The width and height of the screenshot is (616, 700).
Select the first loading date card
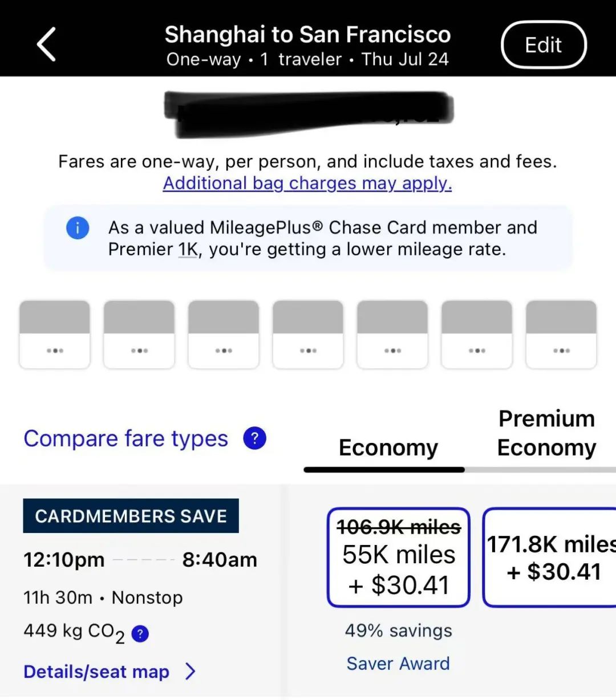coord(55,335)
